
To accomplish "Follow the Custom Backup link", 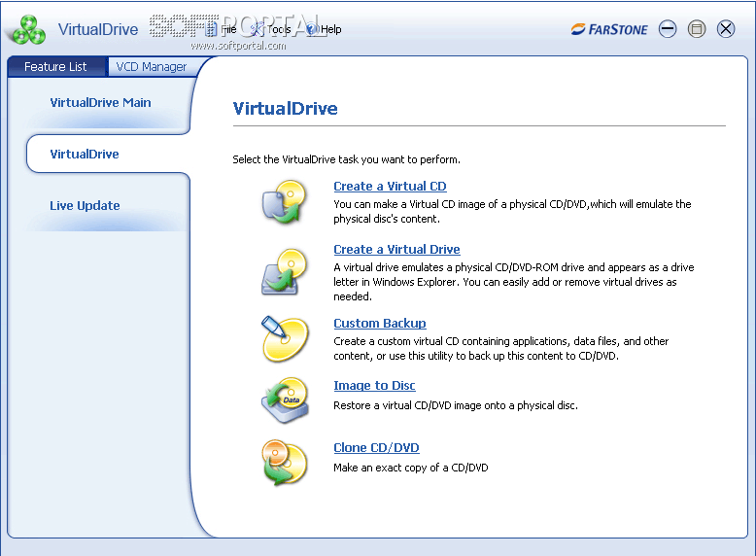I will (379, 324).
